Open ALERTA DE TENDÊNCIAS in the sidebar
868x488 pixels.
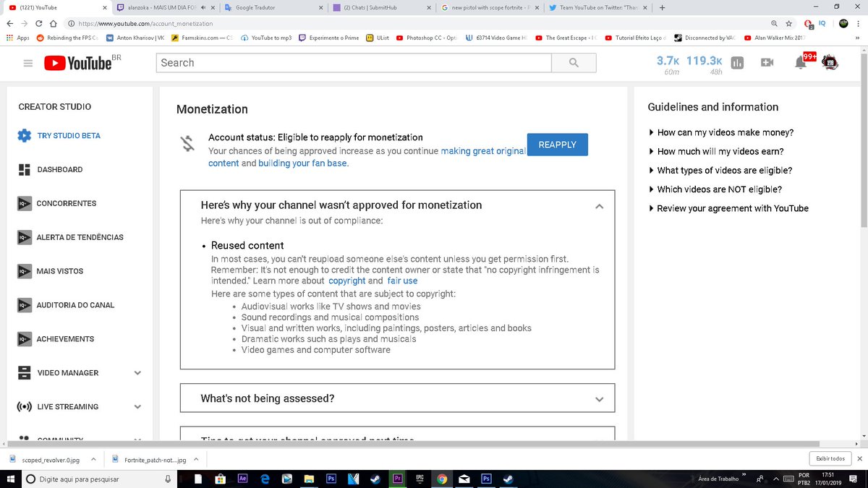click(80, 238)
